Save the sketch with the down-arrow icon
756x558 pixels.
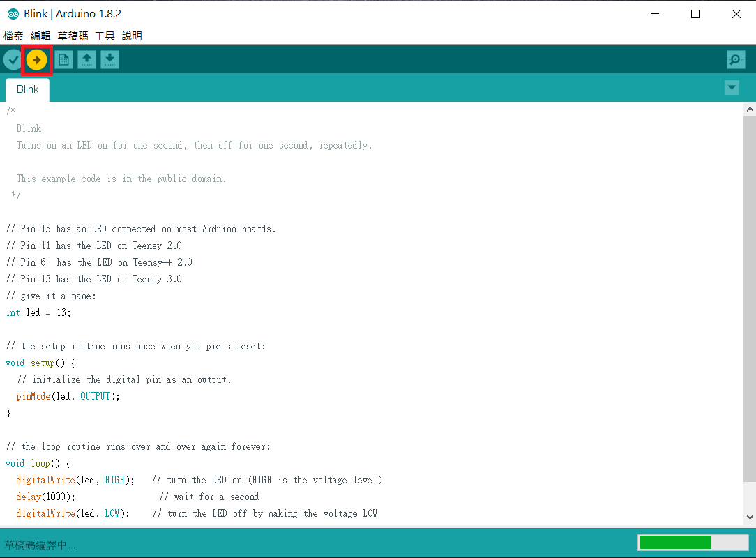[x=110, y=60]
